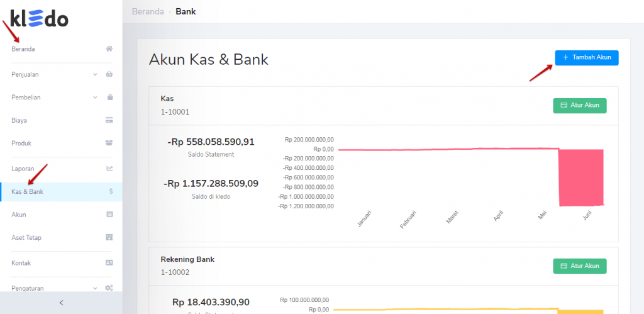Expand the Pembelian submenu chevron

[95, 98]
